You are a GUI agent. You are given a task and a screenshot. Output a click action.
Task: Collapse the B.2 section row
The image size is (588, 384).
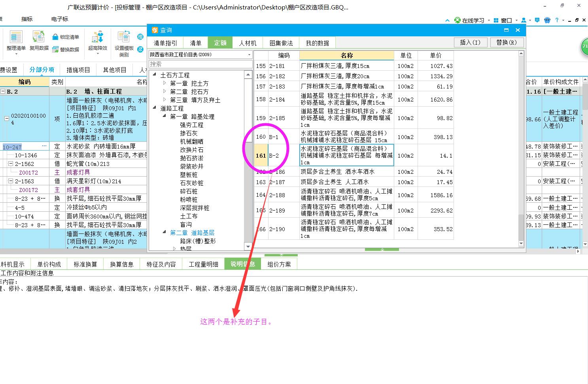[3, 91]
